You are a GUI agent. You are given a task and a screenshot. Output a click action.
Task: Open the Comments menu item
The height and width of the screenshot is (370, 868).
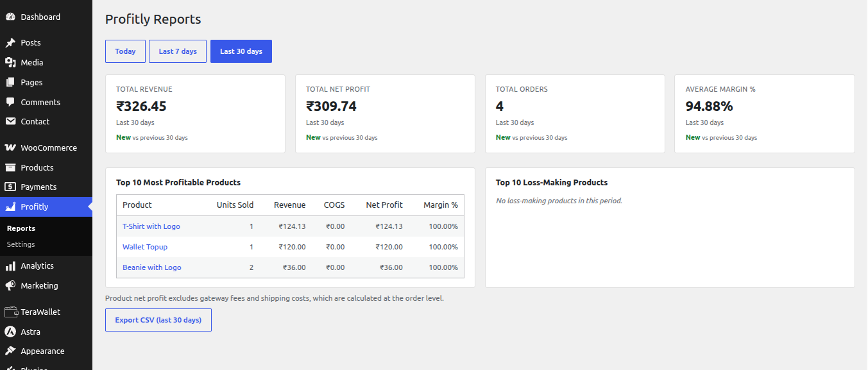click(x=46, y=103)
